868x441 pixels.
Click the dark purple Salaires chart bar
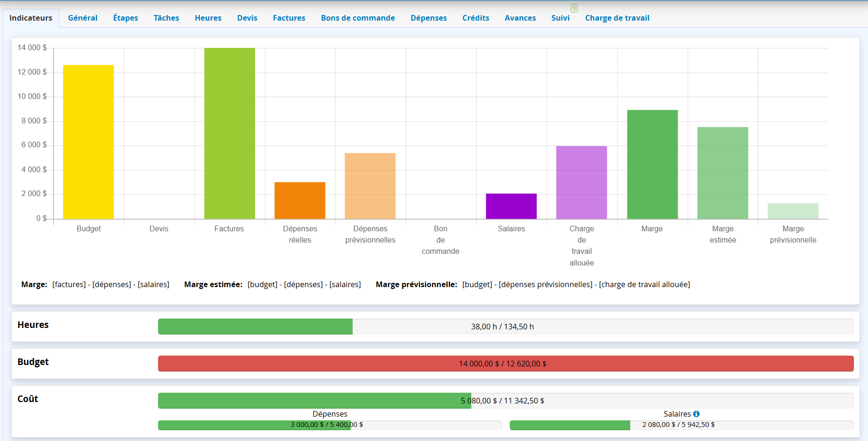(511, 206)
